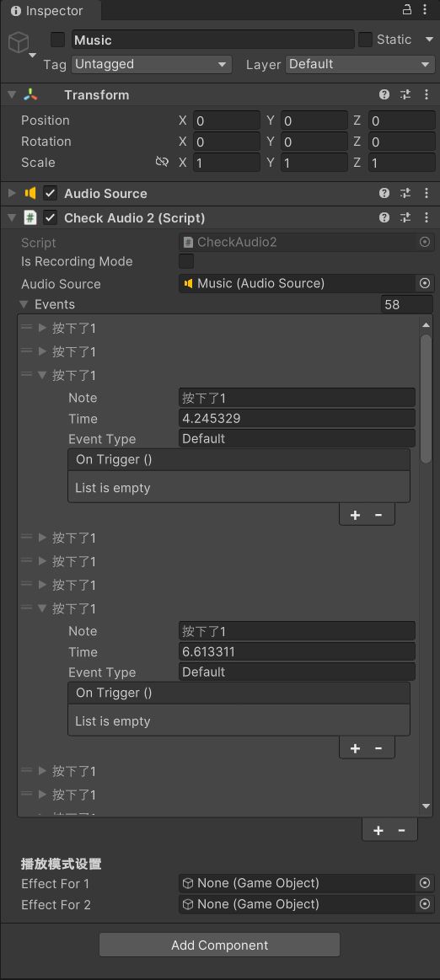
Task: Open Audio Source component options menu
Action: tap(427, 193)
